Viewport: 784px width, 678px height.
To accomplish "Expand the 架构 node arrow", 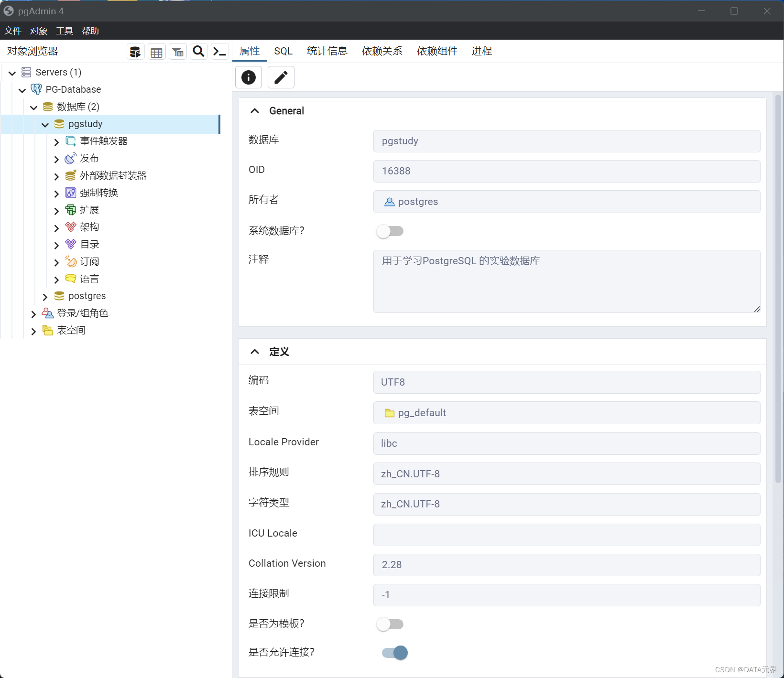I will (56, 228).
